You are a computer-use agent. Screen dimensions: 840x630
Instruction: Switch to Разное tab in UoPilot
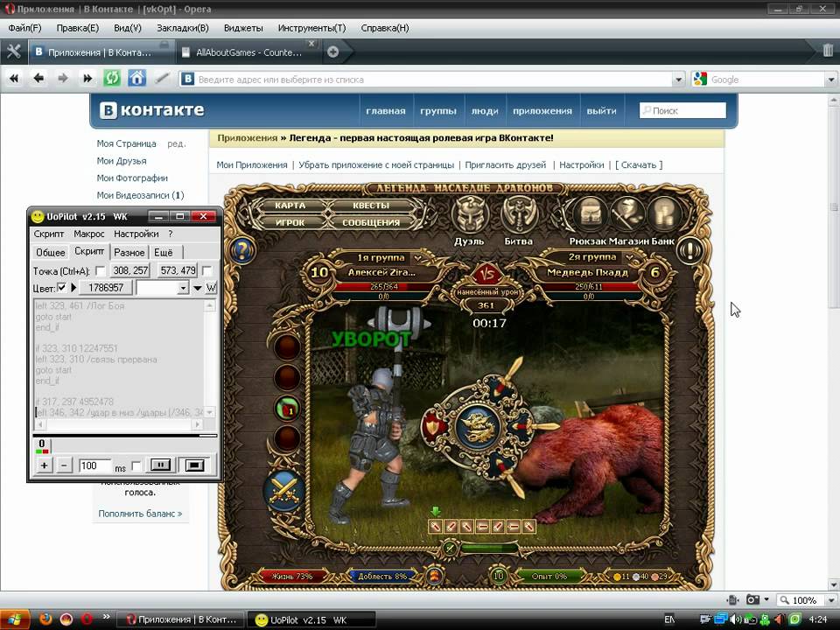coord(129,252)
